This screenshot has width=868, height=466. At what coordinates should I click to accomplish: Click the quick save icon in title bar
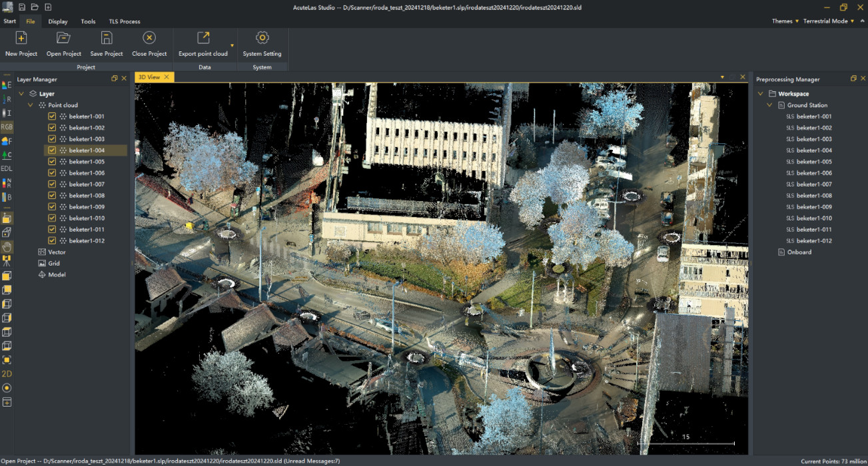coord(22,7)
